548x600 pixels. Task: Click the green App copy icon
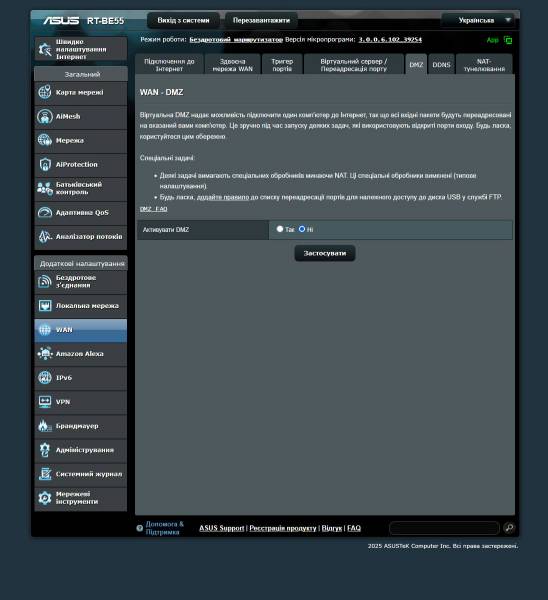[508, 40]
